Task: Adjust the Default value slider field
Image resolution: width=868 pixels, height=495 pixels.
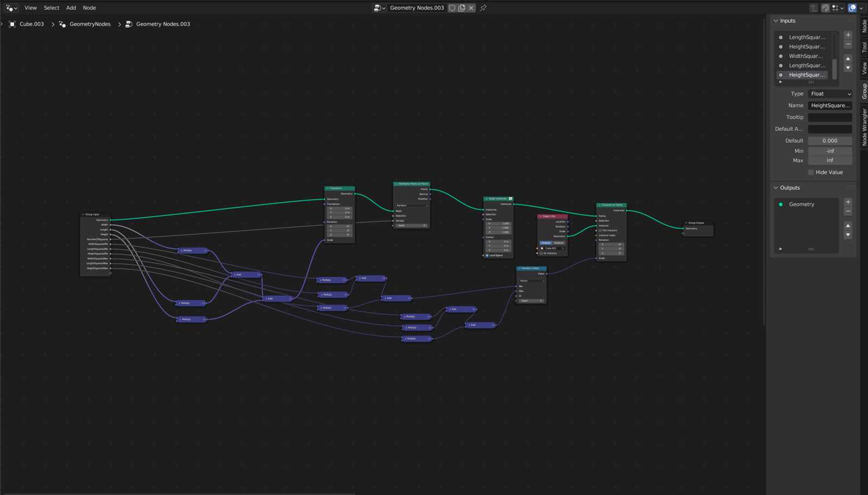Action: [830, 141]
